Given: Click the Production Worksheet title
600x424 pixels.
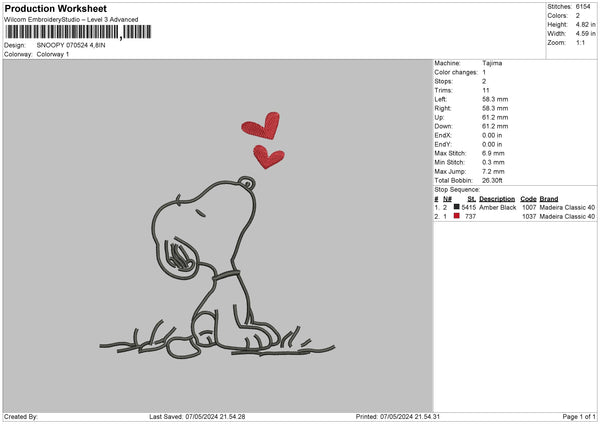Looking at the screenshot, I should 55,8.
